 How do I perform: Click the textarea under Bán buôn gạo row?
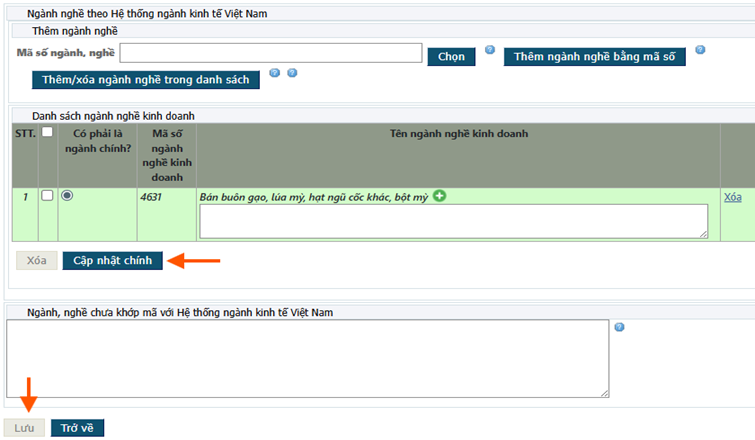click(x=453, y=221)
